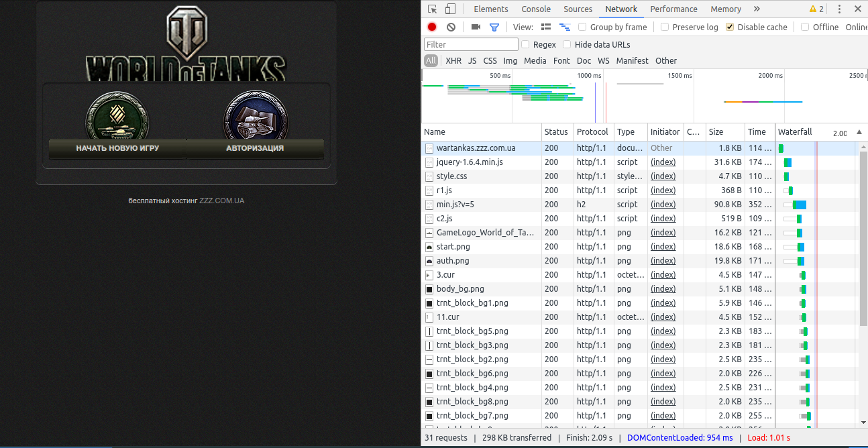The width and height of the screenshot is (868, 448).
Task: Activate the inspect element picker icon
Action: click(432, 9)
